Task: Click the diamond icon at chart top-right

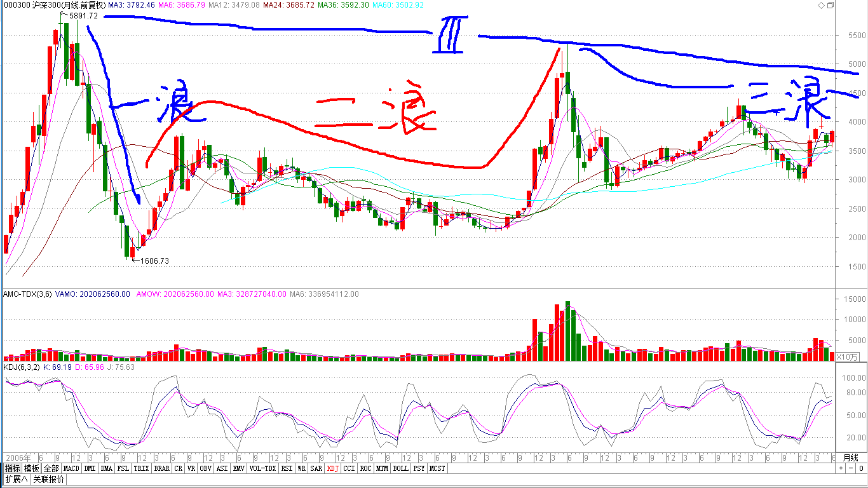Action: (x=821, y=5)
